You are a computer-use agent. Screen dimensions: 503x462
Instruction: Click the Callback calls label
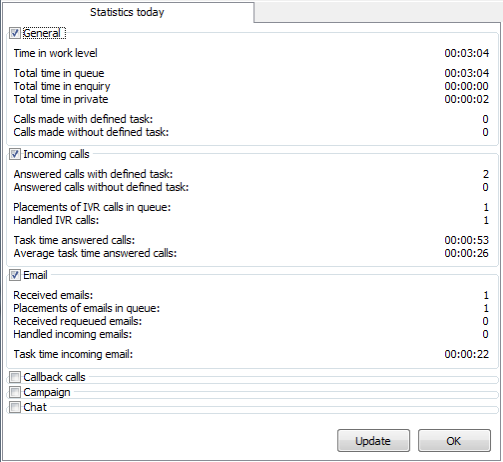54,377
